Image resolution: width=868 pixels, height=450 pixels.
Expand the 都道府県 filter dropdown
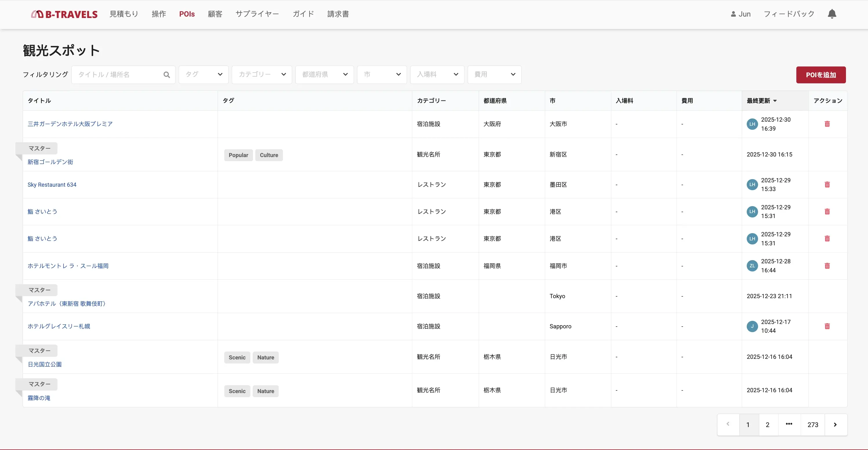(325, 75)
